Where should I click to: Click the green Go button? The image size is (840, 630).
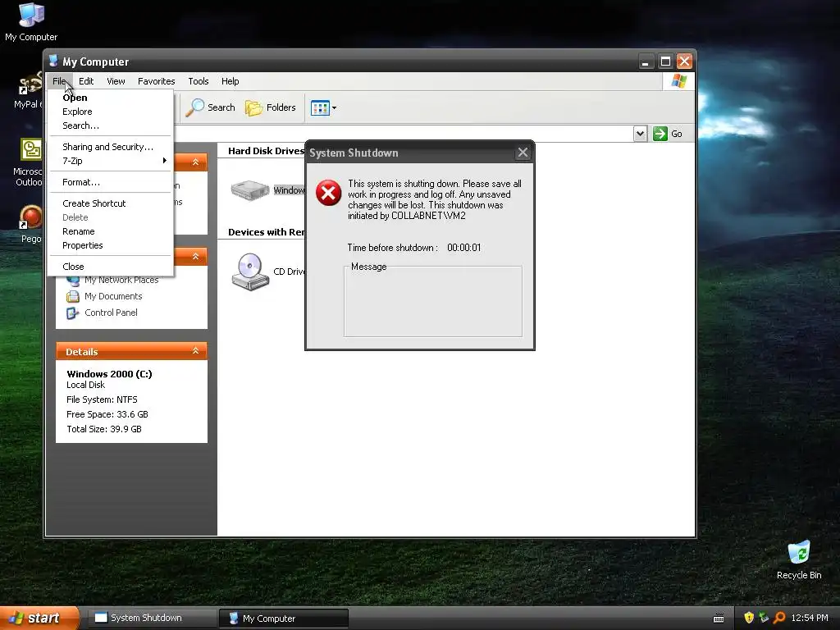coord(668,134)
